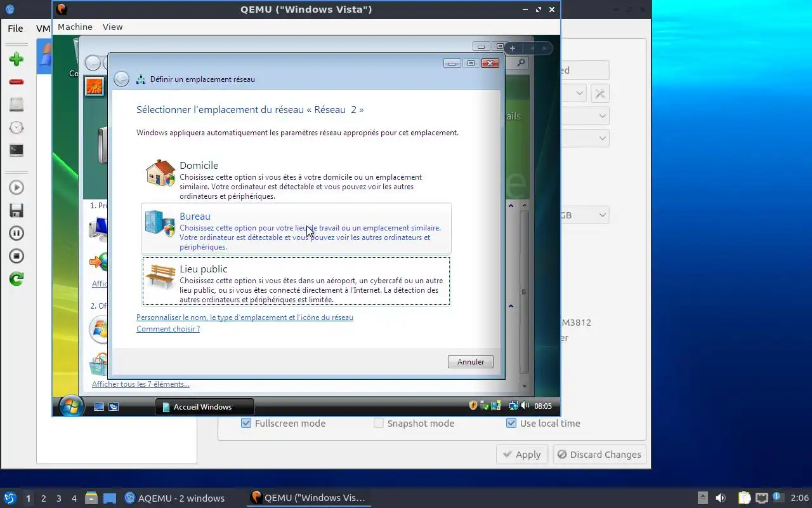
Task: Open the hard disk icon in AQEMU sidebar
Action: 16,105
